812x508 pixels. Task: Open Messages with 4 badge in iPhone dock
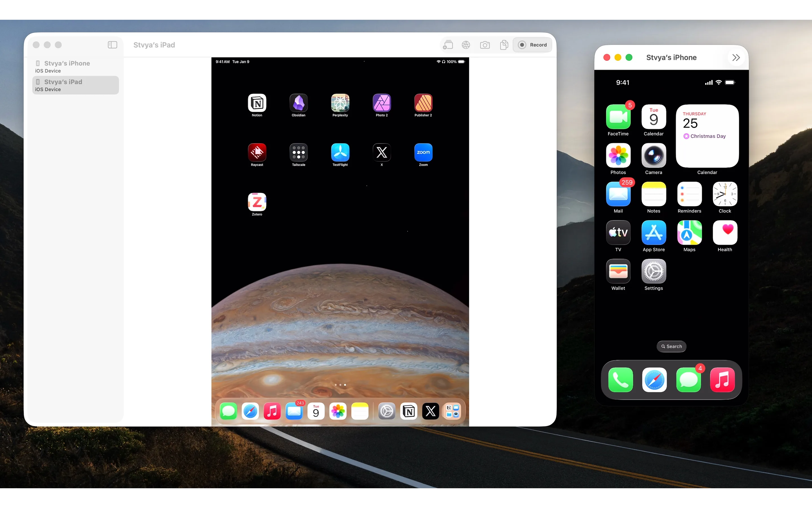pos(688,380)
